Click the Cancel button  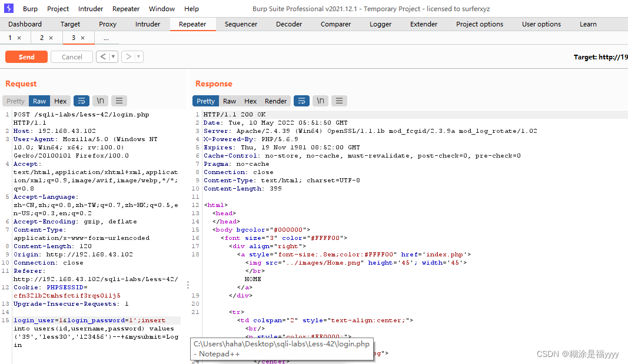[x=72, y=57]
